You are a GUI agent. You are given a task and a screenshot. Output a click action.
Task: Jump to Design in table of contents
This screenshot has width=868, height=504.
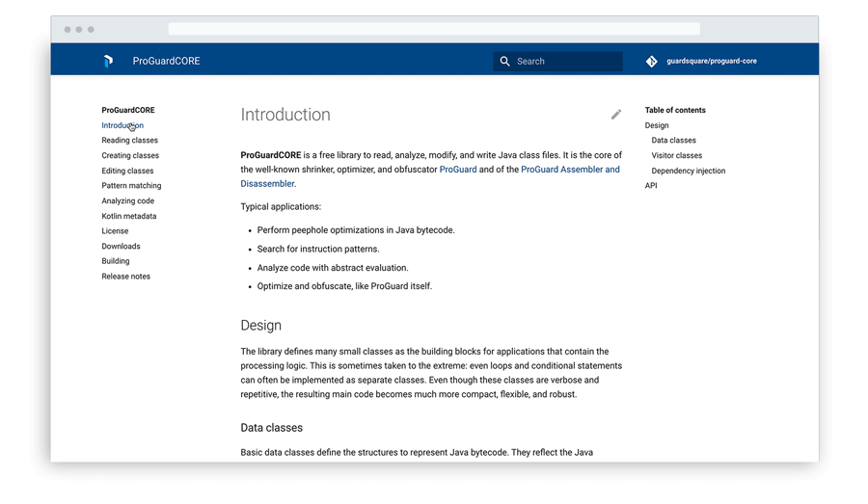[x=657, y=125]
